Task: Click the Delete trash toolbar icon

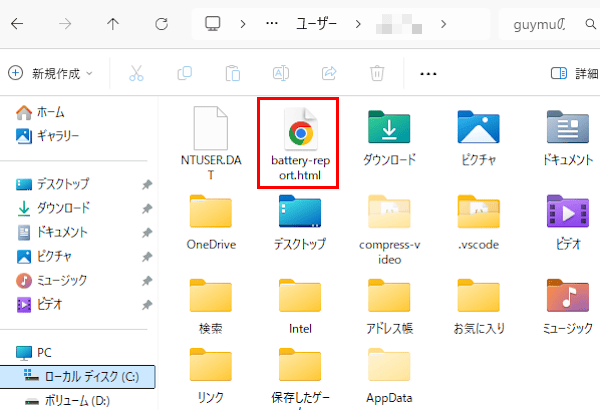Action: [x=377, y=73]
